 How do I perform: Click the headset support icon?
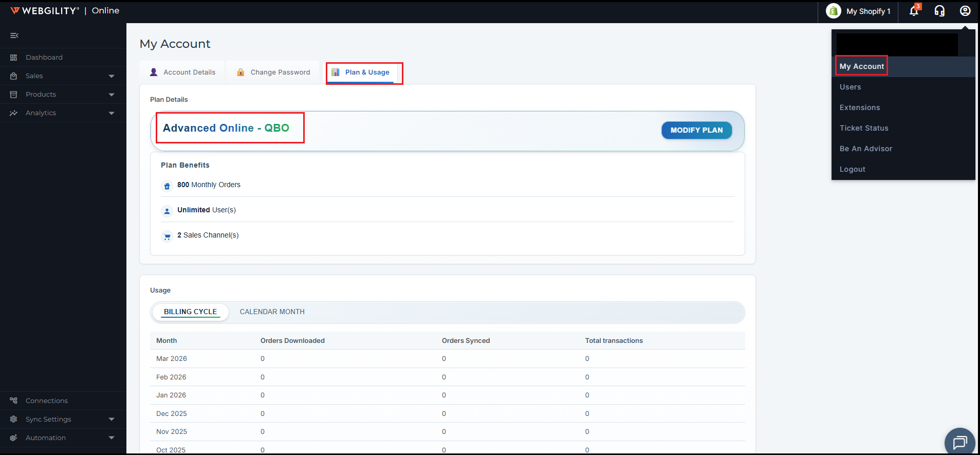coord(939,11)
